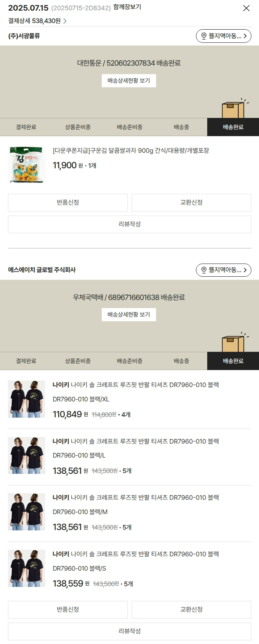
Task: Request exchange for seaweed snack item
Action: tap(191, 202)
